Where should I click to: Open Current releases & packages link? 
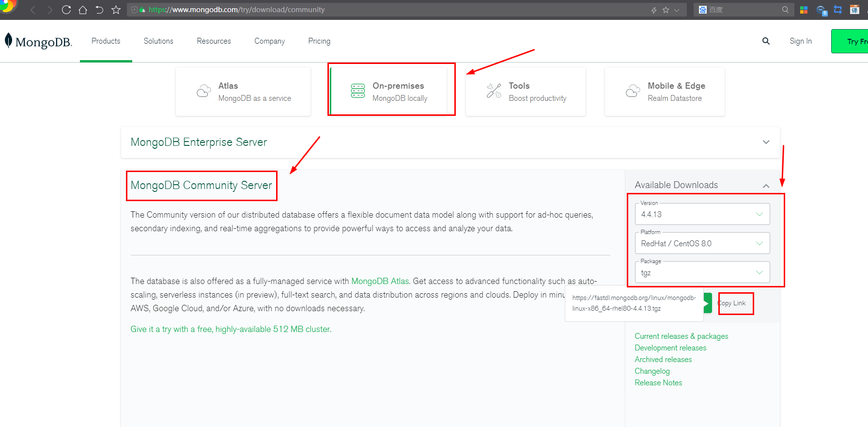click(682, 336)
